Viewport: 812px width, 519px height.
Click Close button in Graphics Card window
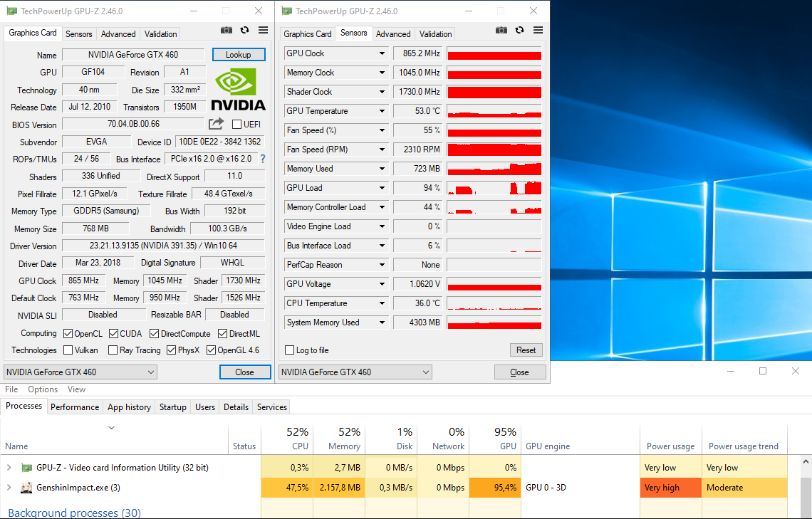coord(245,372)
